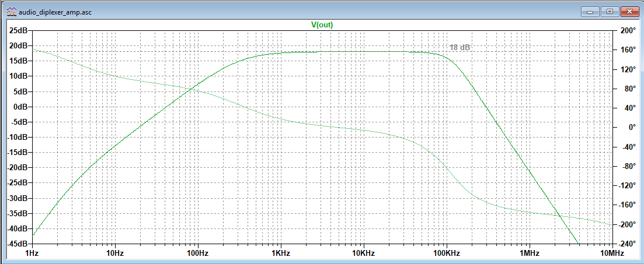The height and width of the screenshot is (264, 644).
Task: Click the 0dB left axis label
Action: click(20, 107)
